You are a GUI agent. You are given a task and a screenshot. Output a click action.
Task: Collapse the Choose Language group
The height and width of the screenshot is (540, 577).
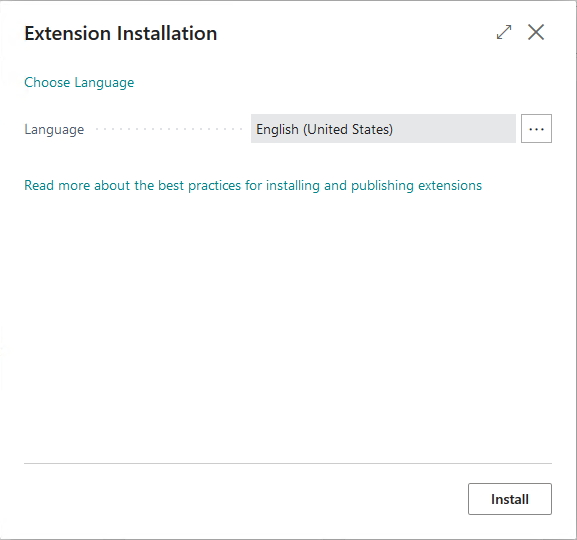click(x=79, y=82)
